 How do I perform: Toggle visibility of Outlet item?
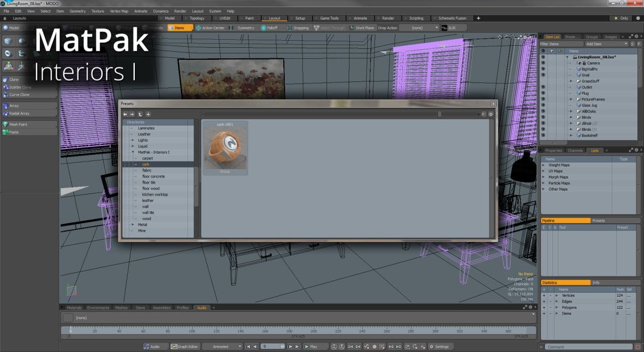point(543,87)
